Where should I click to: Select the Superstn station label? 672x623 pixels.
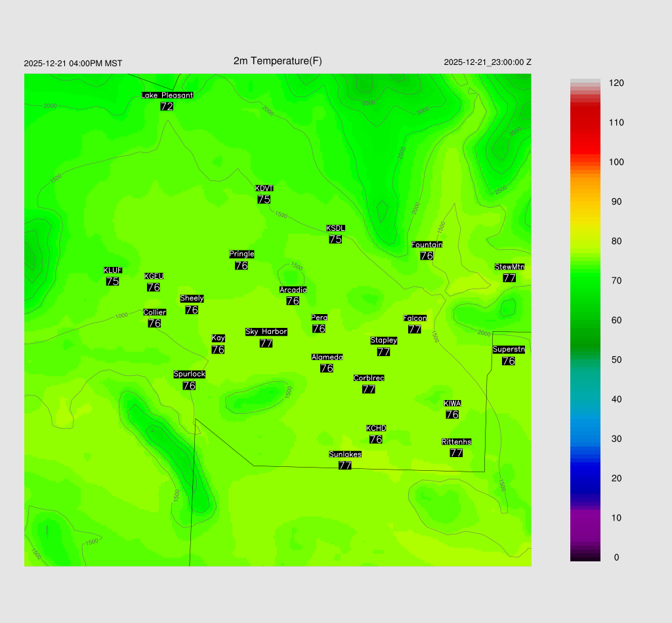508,350
